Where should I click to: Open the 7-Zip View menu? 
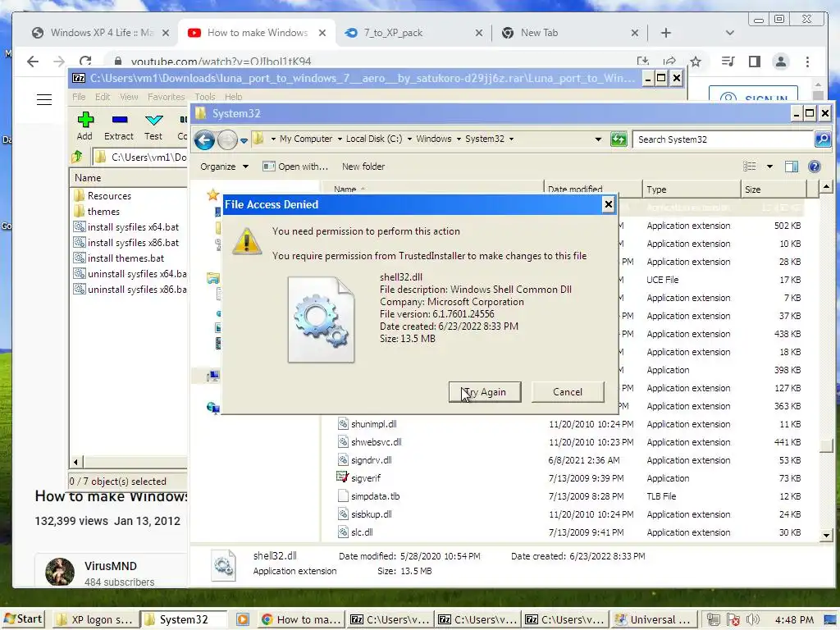pos(129,97)
